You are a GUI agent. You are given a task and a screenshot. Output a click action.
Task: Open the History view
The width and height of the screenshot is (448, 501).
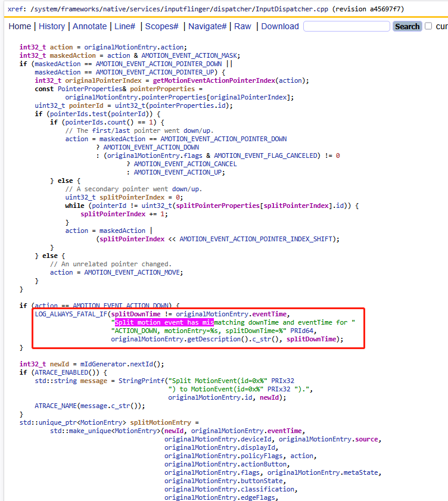coord(52,26)
